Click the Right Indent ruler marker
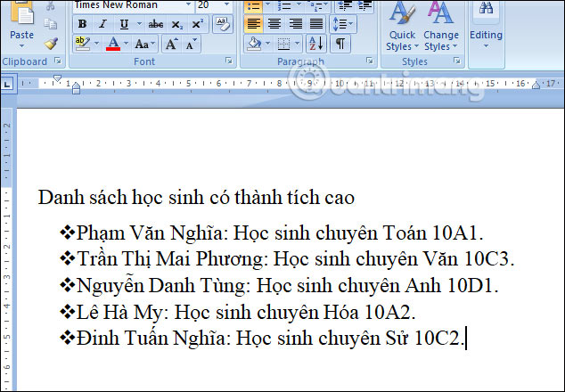 pyautogui.click(x=536, y=85)
